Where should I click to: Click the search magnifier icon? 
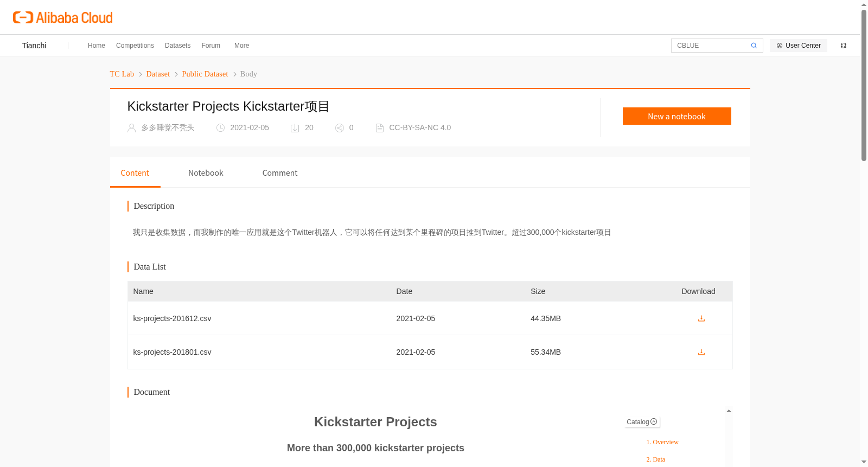754,46
